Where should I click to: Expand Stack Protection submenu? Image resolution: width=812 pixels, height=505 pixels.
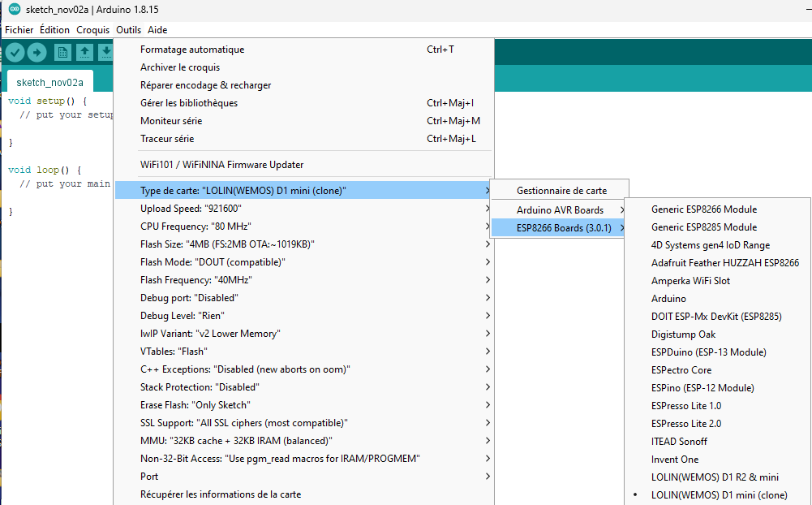coord(303,387)
